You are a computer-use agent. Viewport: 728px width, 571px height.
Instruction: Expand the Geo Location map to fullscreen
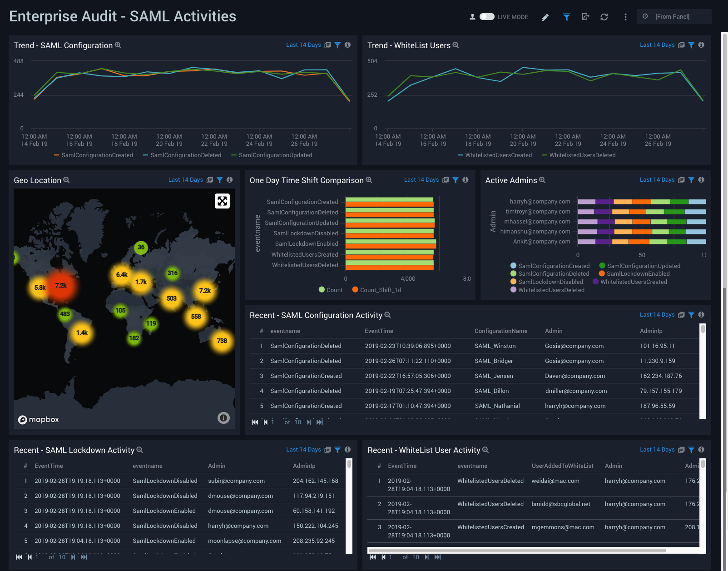coord(222,201)
